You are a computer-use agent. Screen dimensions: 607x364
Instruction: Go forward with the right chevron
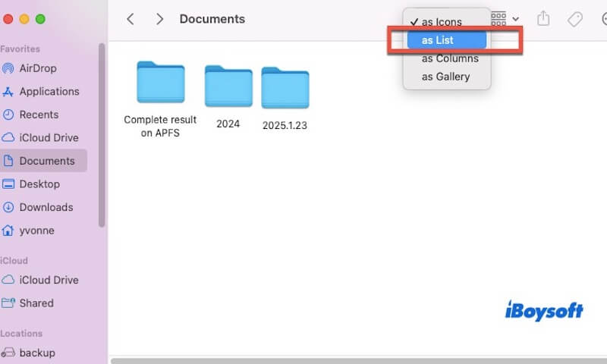coord(159,19)
